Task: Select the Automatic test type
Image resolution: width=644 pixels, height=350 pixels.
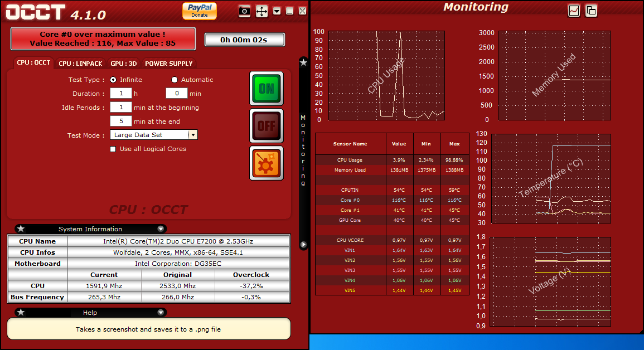Action: click(x=175, y=80)
